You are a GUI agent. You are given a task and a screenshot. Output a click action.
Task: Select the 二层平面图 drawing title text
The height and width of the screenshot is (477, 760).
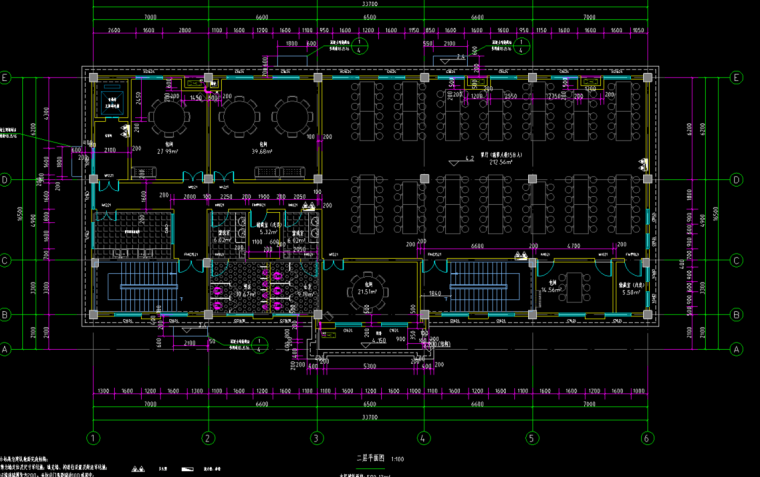[x=370, y=458]
